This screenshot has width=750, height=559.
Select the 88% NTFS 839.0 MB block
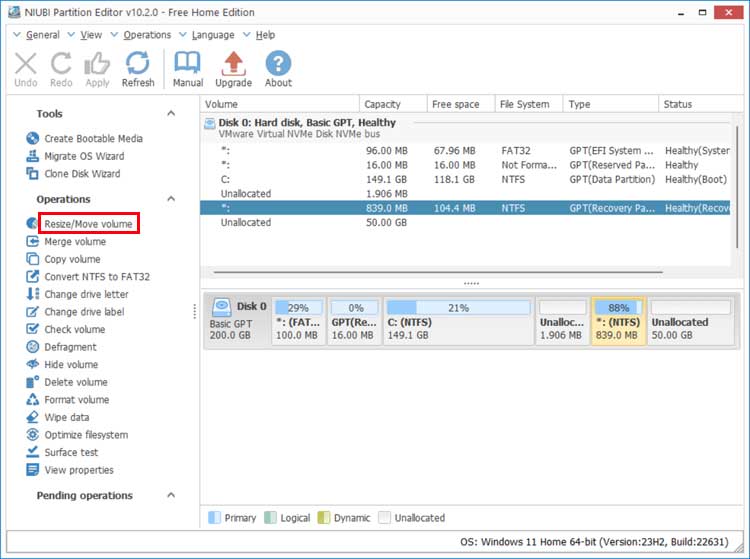click(x=618, y=320)
